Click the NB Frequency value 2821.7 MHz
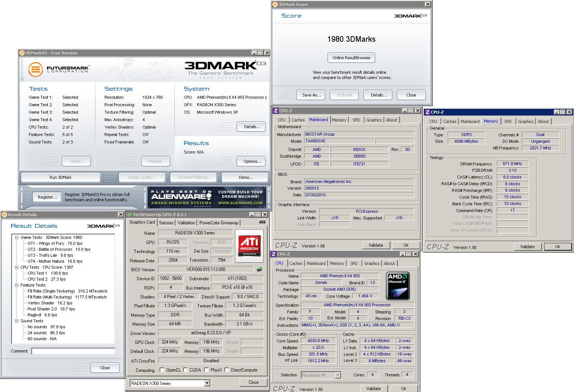Screen dimensions: 574x392 click(x=540, y=148)
